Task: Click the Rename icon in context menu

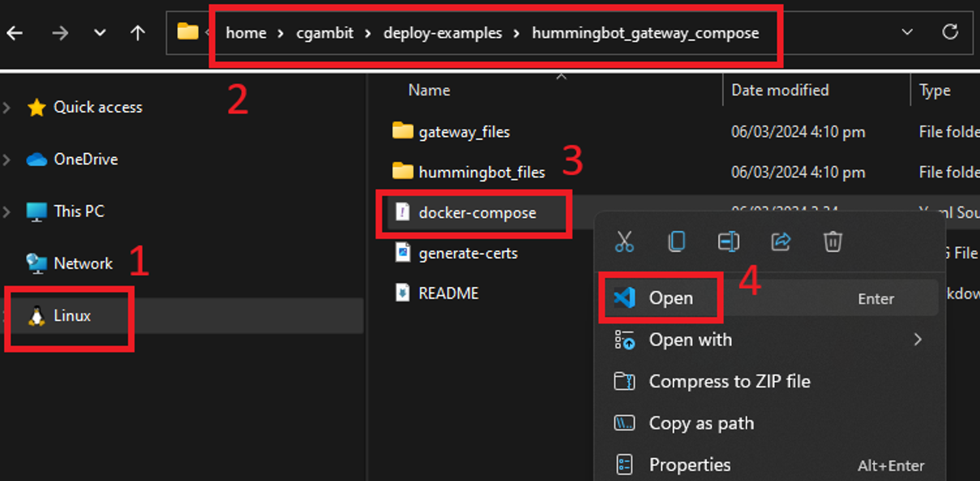Action: tap(728, 242)
